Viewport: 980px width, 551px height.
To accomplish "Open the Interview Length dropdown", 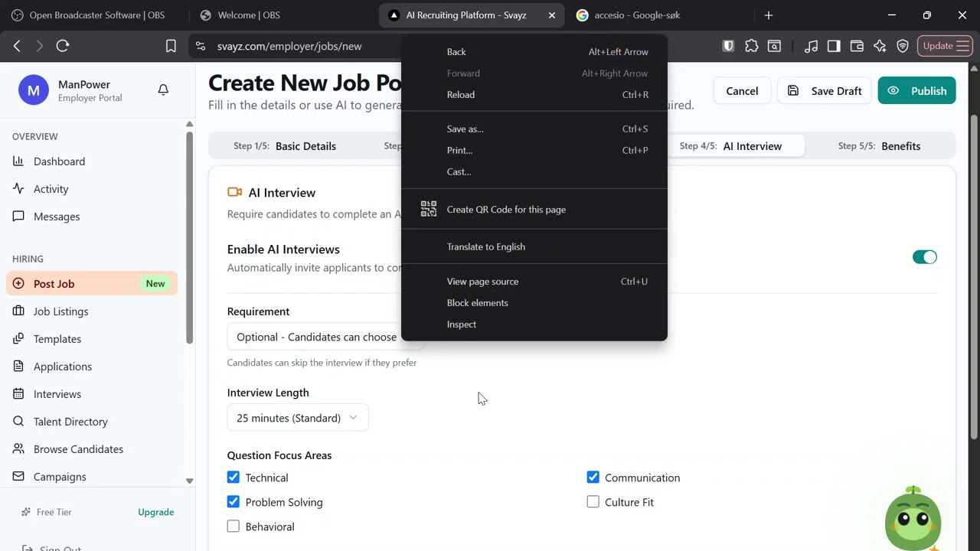I will [297, 418].
